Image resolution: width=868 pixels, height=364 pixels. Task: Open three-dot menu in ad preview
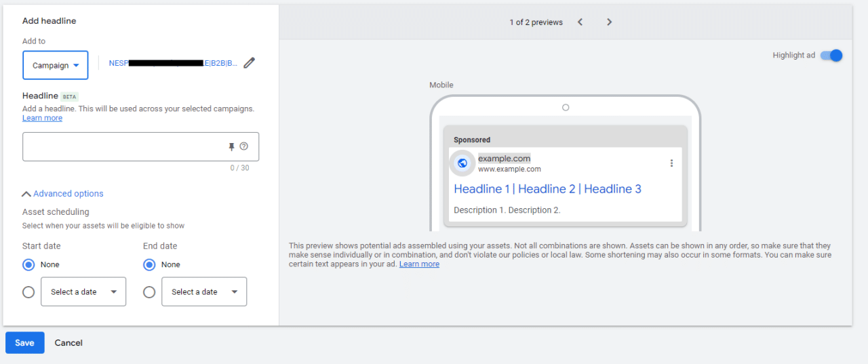671,163
